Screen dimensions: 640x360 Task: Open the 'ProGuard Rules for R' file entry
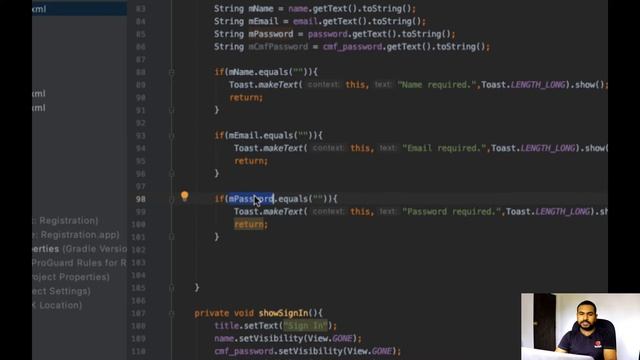coord(79,263)
